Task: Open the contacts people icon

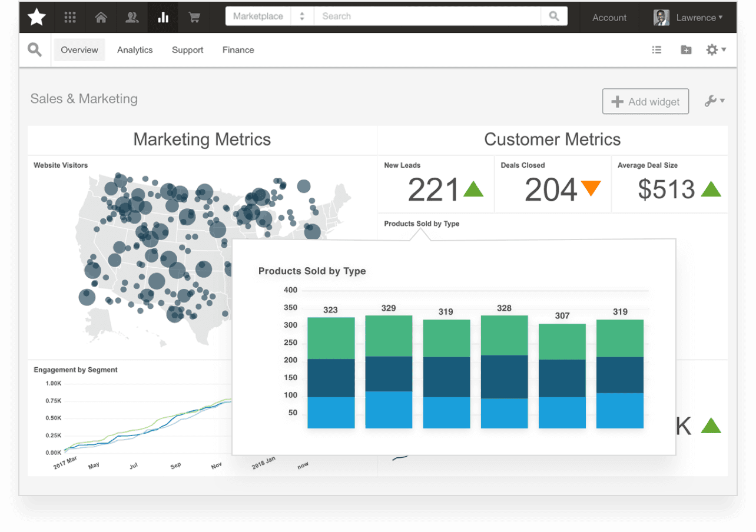Action: pyautogui.click(x=132, y=17)
